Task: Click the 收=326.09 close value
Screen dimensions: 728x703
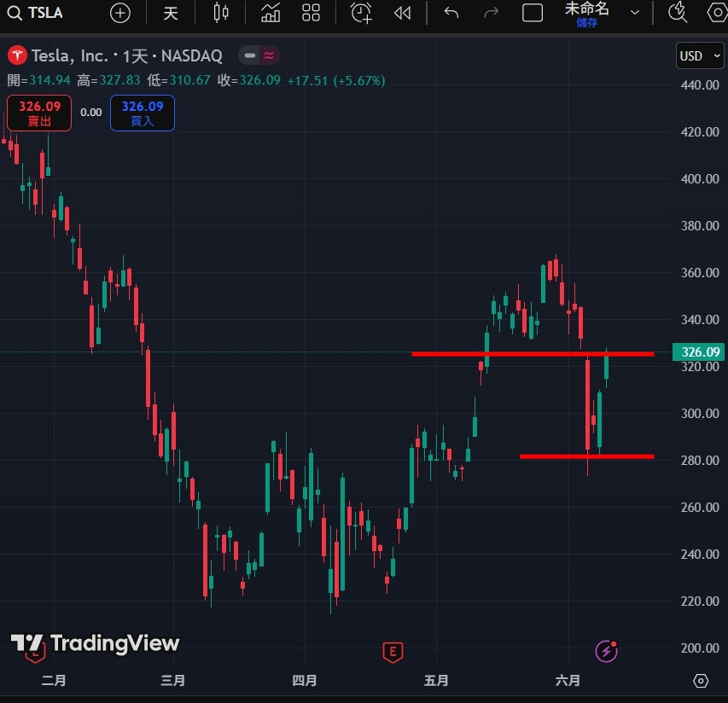Action: tap(249, 80)
